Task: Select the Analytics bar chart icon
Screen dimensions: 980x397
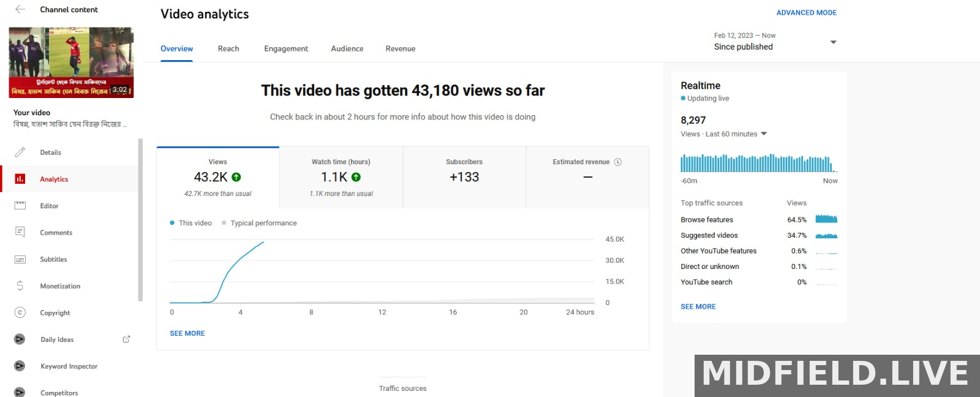Action: pos(20,179)
